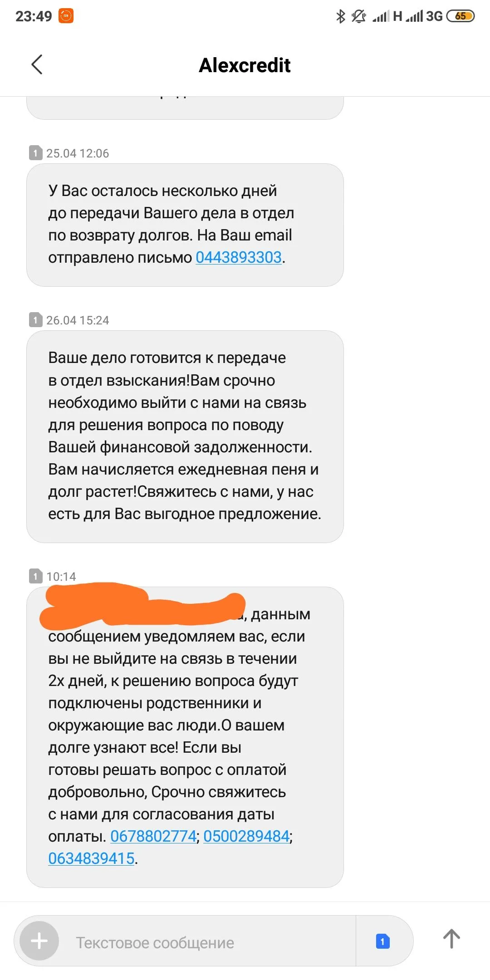Screen dimensions: 490x980
Task: Open phone number 0678802774 link
Action: point(153,836)
